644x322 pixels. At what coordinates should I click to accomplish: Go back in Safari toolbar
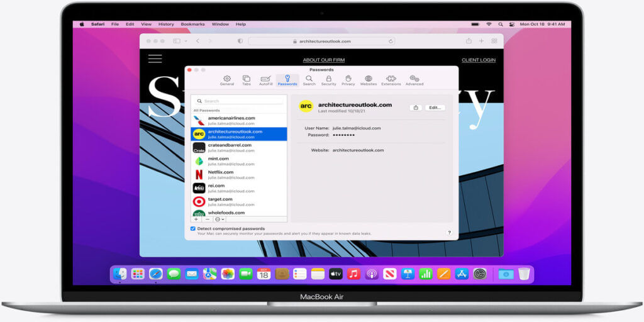point(197,41)
